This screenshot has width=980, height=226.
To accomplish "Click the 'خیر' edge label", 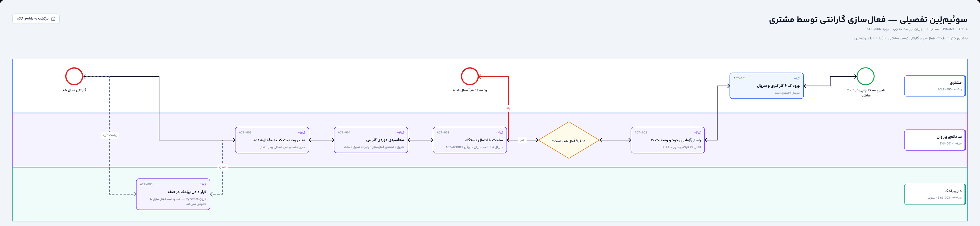I will (x=522, y=140).
